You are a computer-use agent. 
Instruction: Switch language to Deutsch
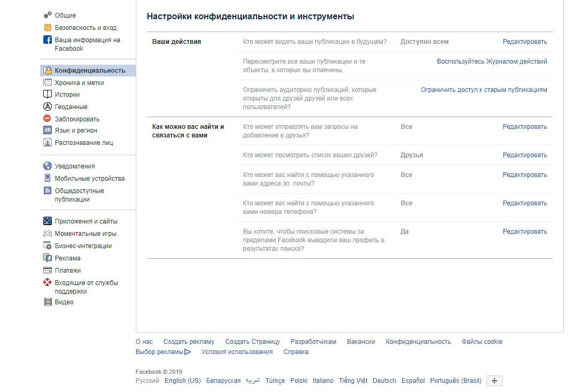click(x=384, y=381)
